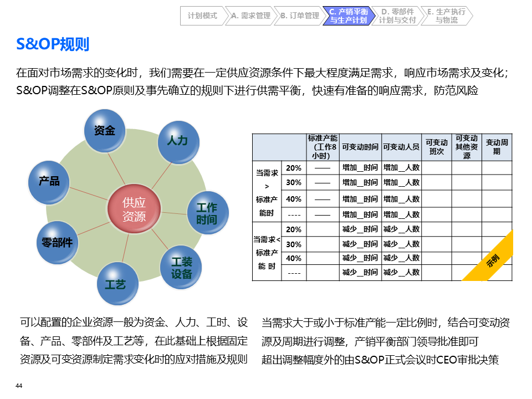Click the line 超出调整幅度外的由S&OP正式会议时CEO审批决策
The width and height of the screenshot is (532, 399).
click(380, 360)
